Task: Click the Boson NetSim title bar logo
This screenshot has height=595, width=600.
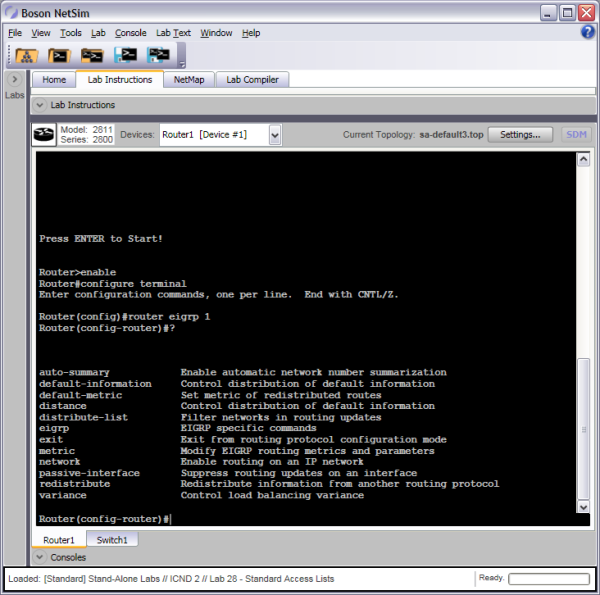Action: 11,13
